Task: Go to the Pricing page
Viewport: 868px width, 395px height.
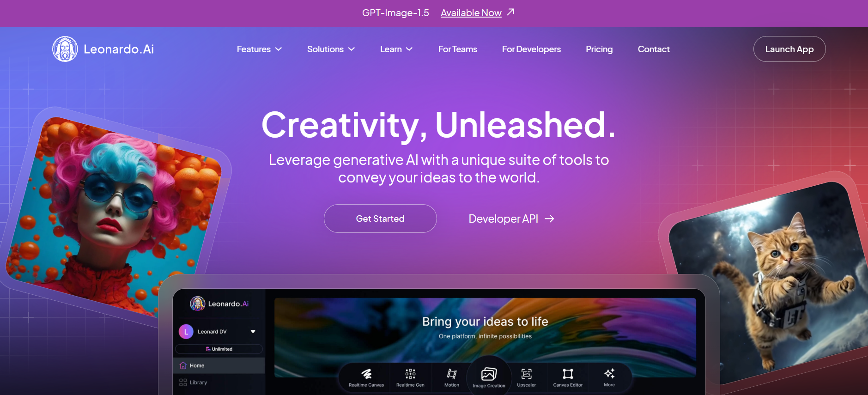Action: click(599, 49)
